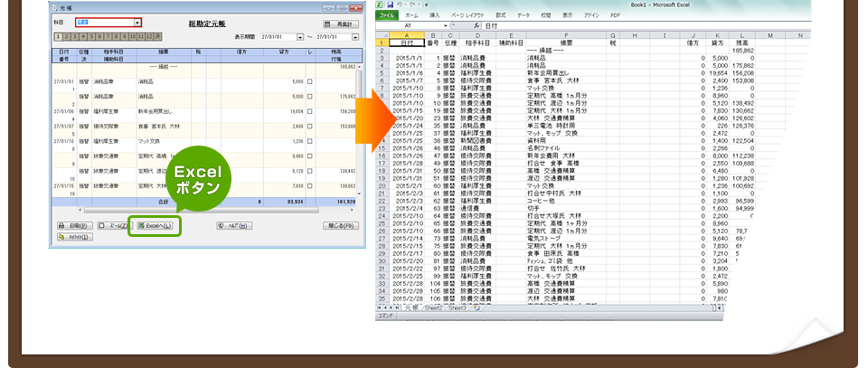868x368 pixels.
Task: Click the Excel export button icon
Action: [140, 225]
